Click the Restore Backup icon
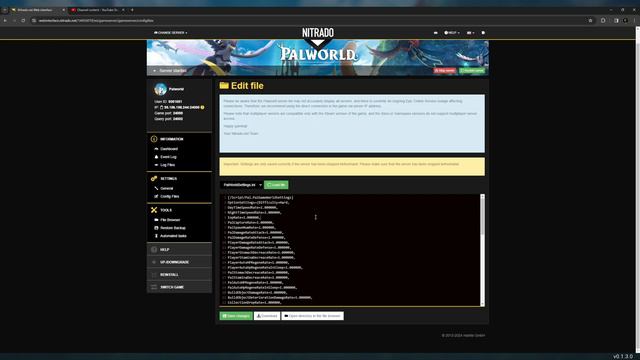Screen dimensions: 640x360 [156, 228]
